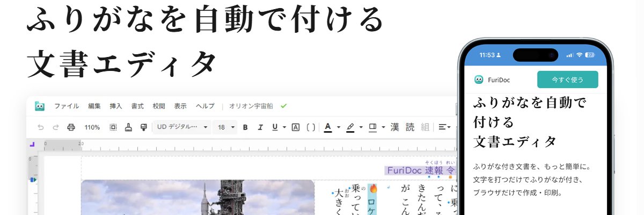Image resolution: width=644 pixels, height=215 pixels.
Task: Toggle underline formatting
Action: pyautogui.click(x=275, y=127)
